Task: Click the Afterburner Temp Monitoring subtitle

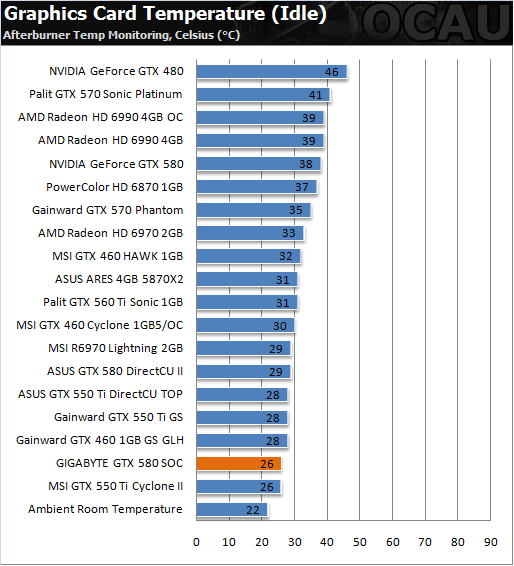Action: tap(121, 35)
